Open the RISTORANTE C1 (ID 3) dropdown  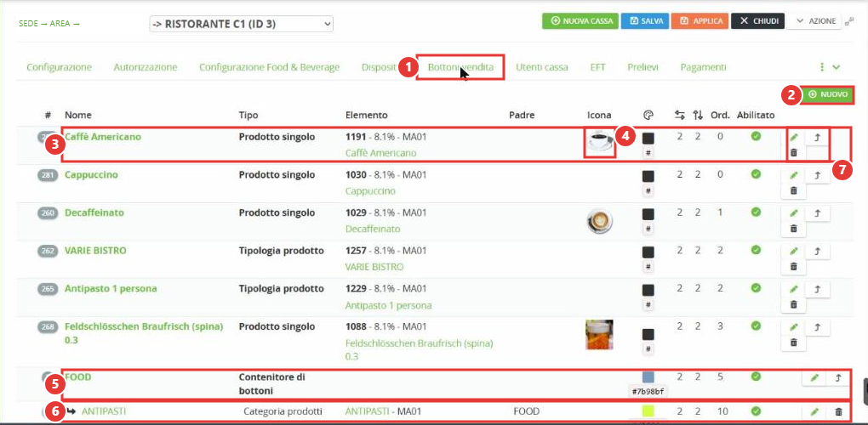click(x=242, y=24)
